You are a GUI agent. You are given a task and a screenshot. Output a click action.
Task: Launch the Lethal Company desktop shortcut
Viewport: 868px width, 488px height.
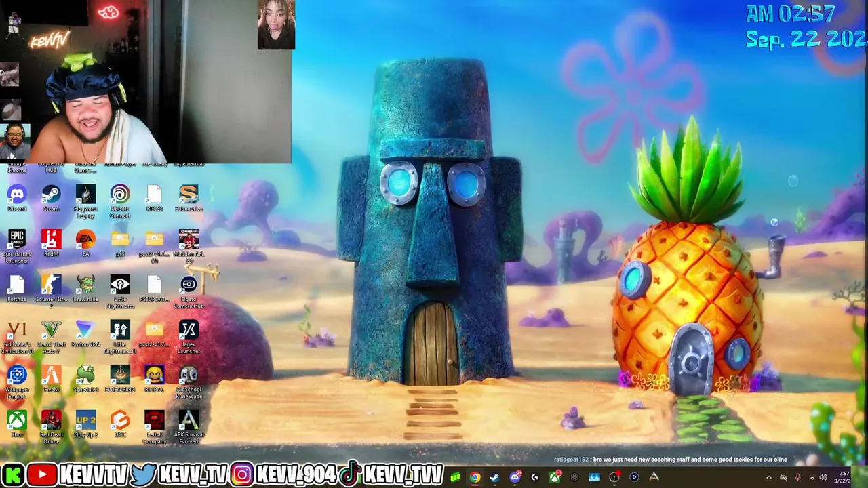[155, 427]
